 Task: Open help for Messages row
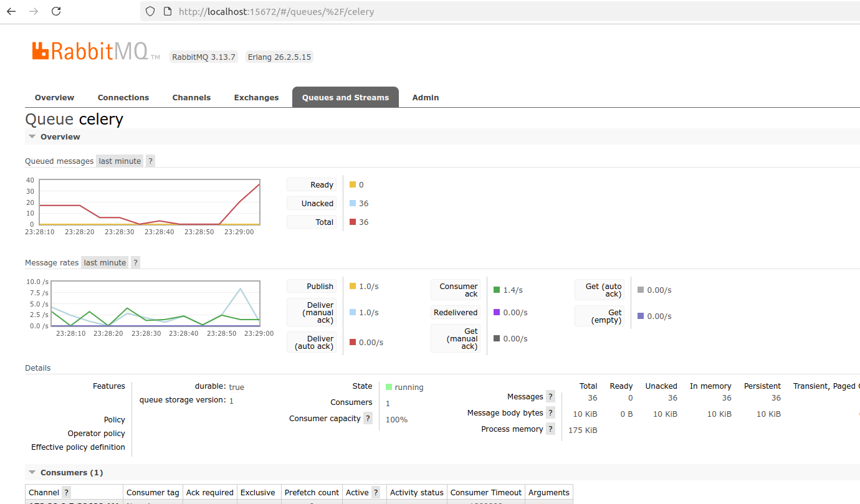[x=550, y=396]
